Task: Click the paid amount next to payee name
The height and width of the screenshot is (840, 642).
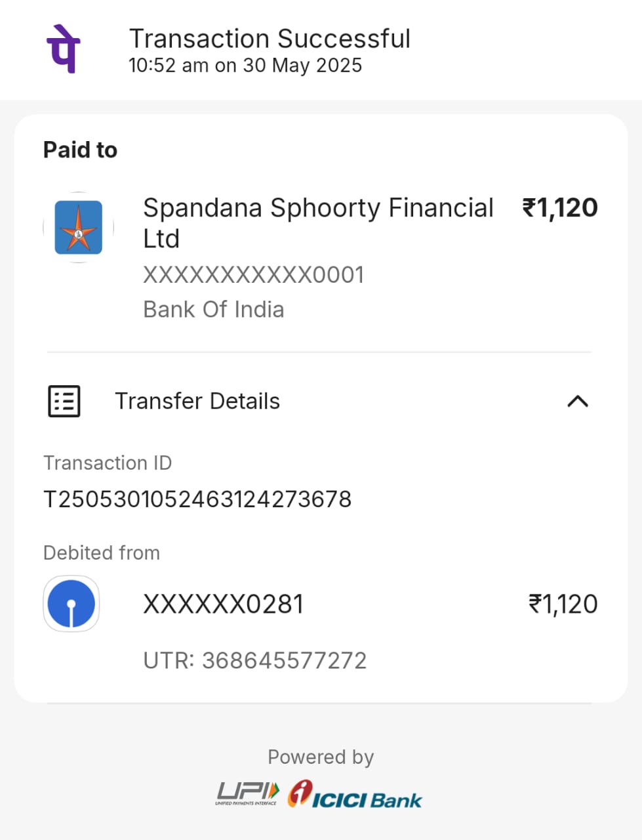Action: tap(559, 208)
